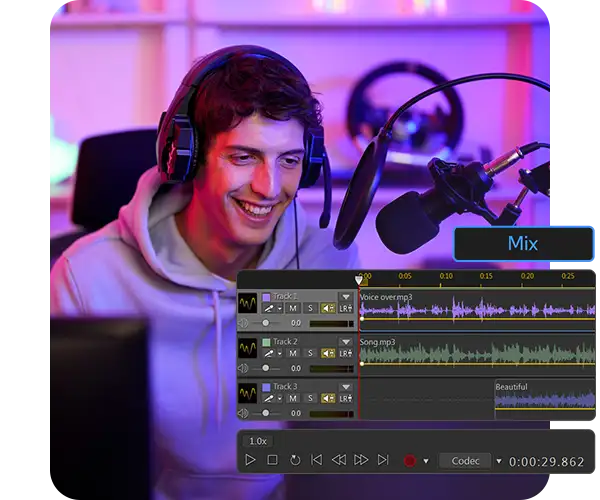Viewport: 600px width, 500px height.
Task: Toggle Track 1 speaker monitor button
Action: (x=328, y=308)
